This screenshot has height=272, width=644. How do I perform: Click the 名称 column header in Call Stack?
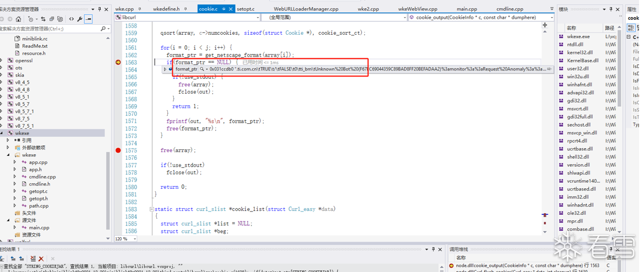461,258
